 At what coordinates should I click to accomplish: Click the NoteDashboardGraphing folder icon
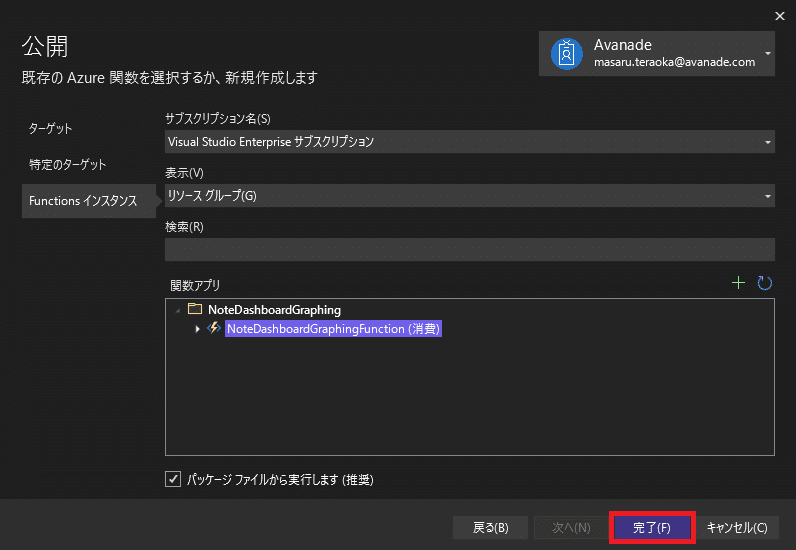[x=195, y=309]
